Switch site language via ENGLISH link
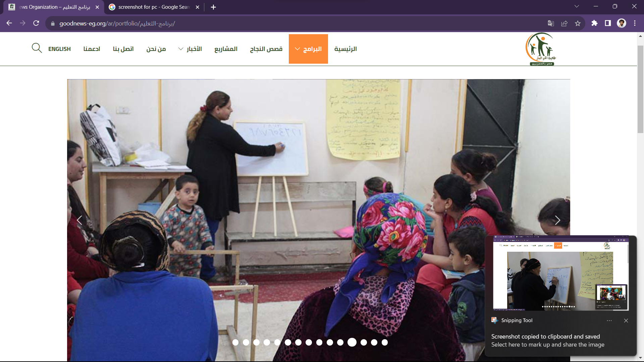Screen dimensions: 644x362 (x=59, y=49)
